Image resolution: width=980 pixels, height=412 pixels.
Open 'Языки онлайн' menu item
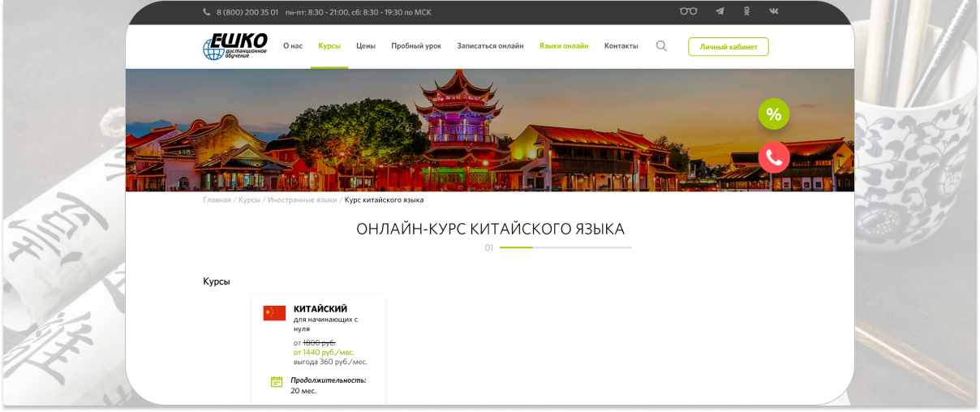(x=564, y=46)
